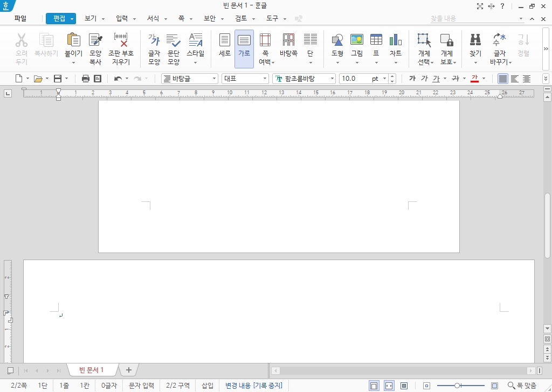Click the open folder icon
Image resolution: width=552 pixels, height=392 pixels.
[38, 79]
